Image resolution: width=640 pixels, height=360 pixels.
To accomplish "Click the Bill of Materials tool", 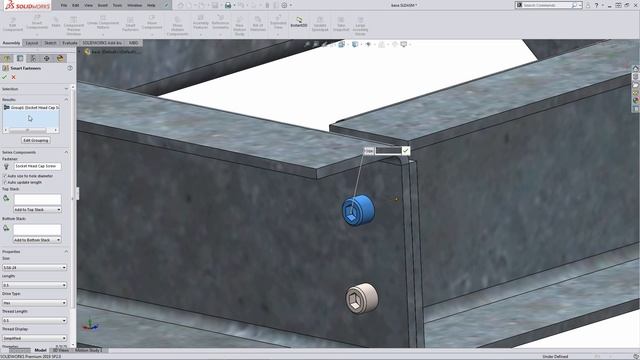I will coord(258,24).
